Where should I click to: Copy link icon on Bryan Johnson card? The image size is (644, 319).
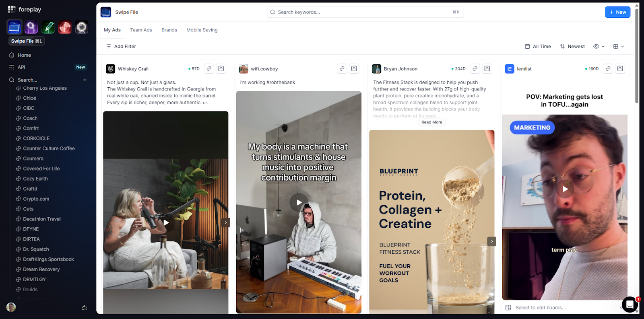click(x=475, y=69)
